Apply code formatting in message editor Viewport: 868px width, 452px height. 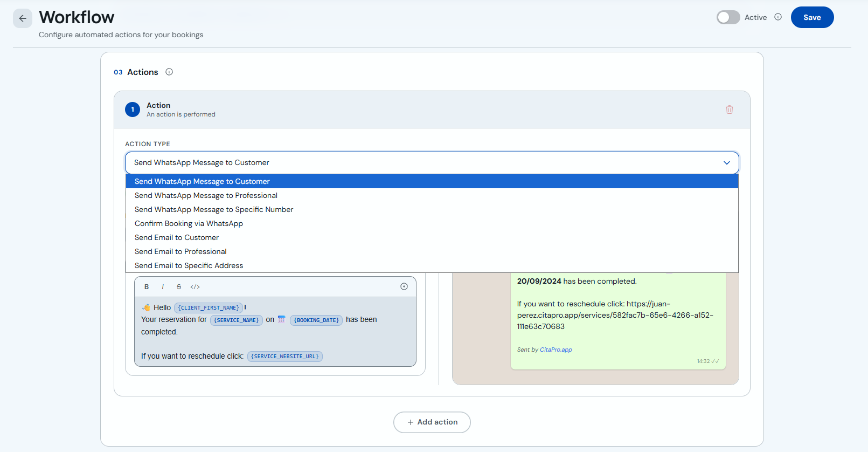(x=195, y=287)
